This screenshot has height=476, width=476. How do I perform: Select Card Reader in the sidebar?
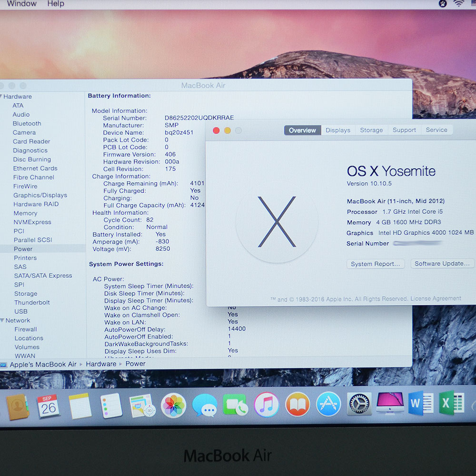coord(31,141)
